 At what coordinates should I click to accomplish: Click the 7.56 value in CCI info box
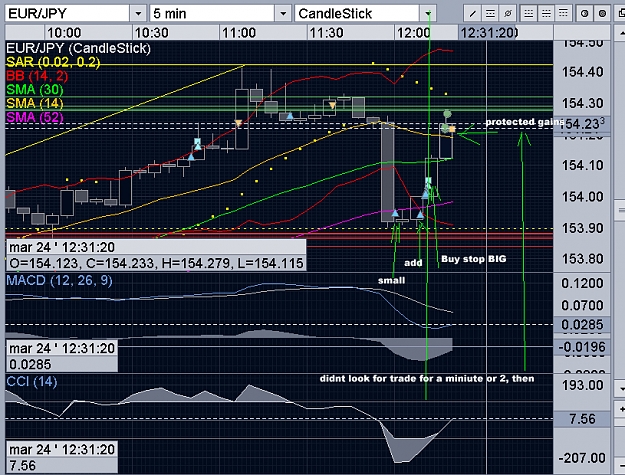click(22, 465)
